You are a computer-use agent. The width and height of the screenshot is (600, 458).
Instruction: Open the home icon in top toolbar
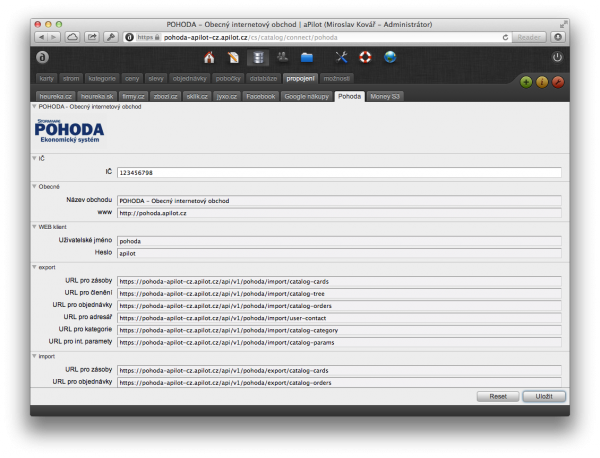pyautogui.click(x=209, y=57)
